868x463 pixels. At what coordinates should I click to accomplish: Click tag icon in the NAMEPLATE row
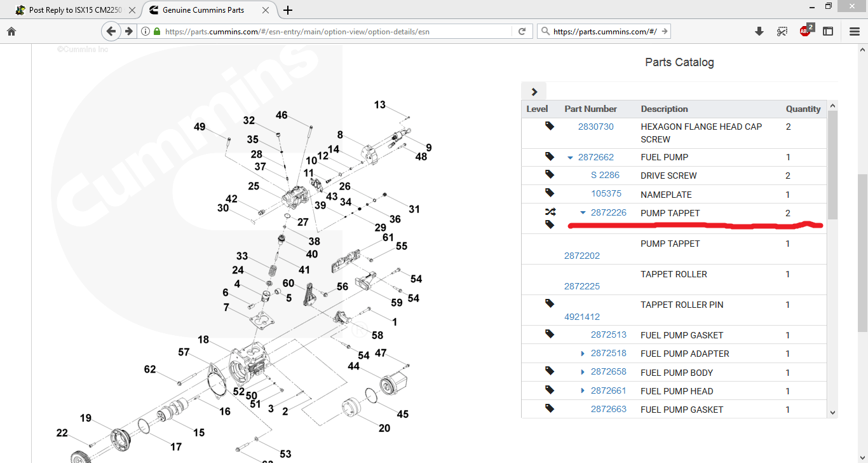tap(550, 193)
